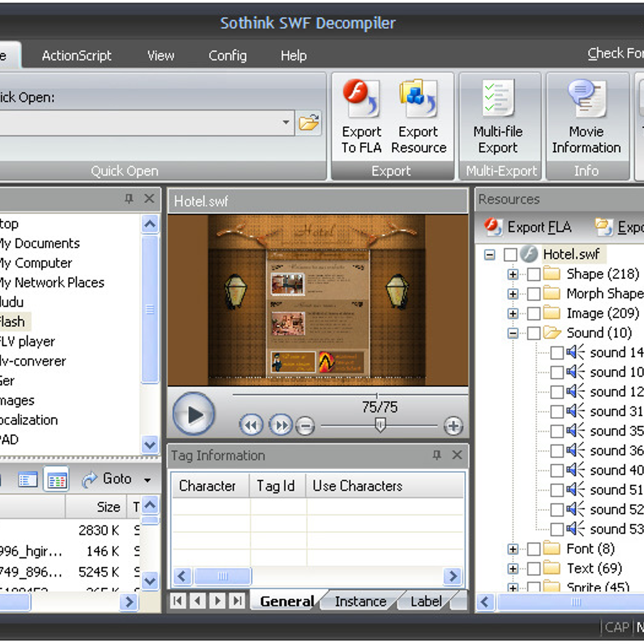The image size is (644, 644).
Task: Click the sound 53 speaker icon
Action: click(x=575, y=529)
